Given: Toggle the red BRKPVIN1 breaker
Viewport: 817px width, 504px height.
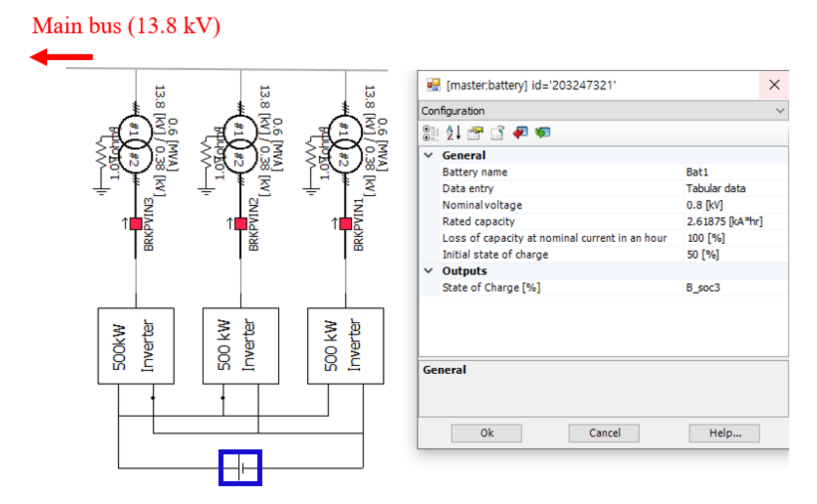Looking at the screenshot, I should pos(346,224).
